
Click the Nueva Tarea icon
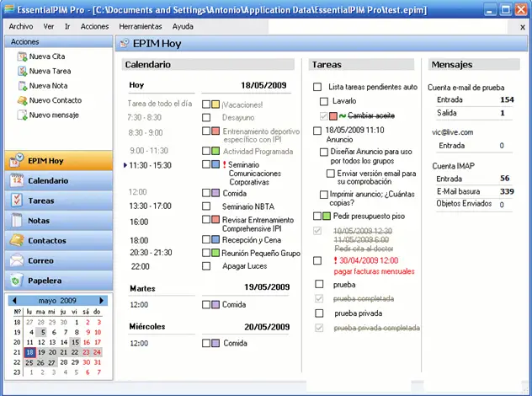(x=23, y=71)
